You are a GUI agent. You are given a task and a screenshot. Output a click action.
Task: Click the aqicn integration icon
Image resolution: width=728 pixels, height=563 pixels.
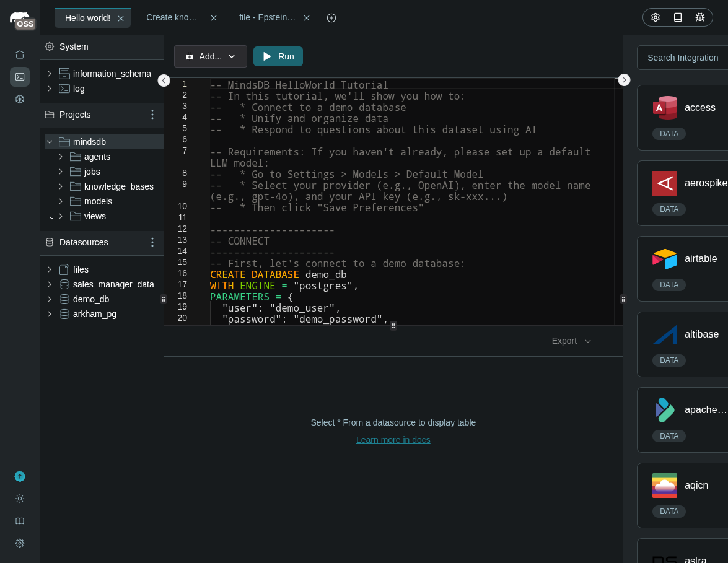[664, 486]
